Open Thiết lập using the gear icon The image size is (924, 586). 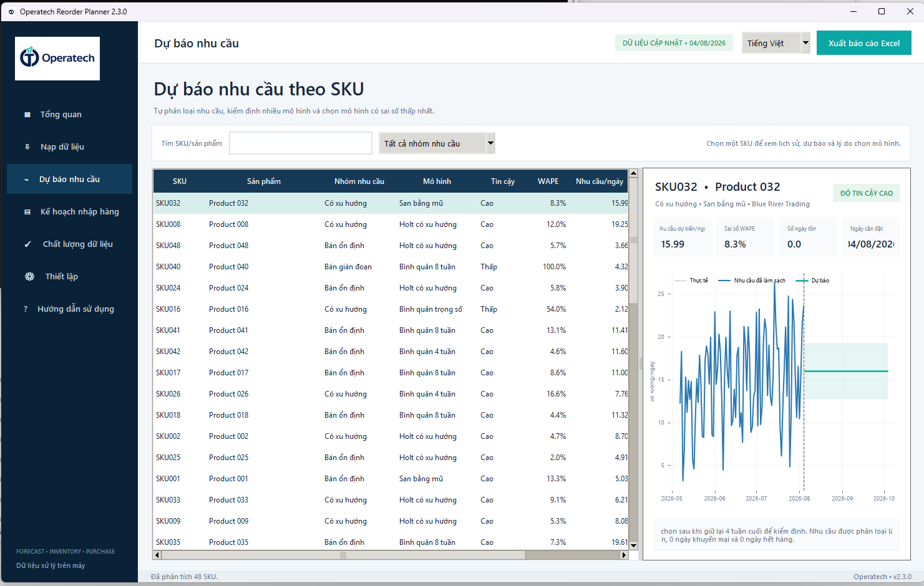pyautogui.click(x=29, y=277)
